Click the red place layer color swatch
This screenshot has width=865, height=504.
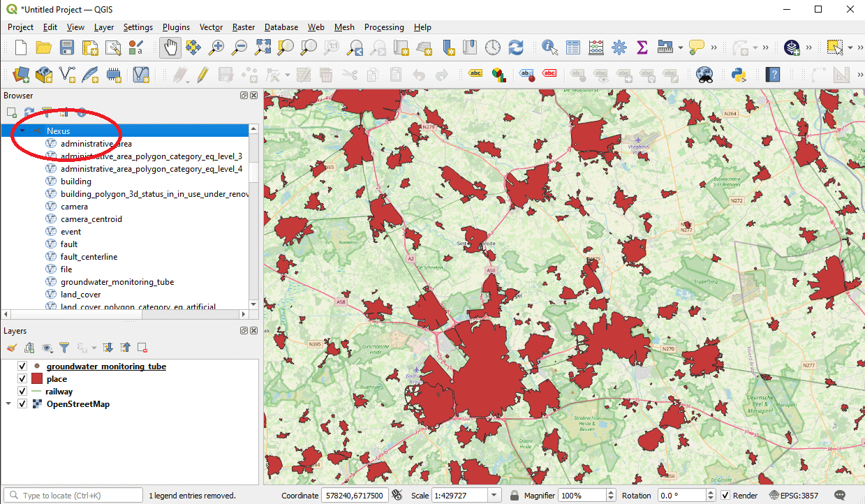[38, 379]
